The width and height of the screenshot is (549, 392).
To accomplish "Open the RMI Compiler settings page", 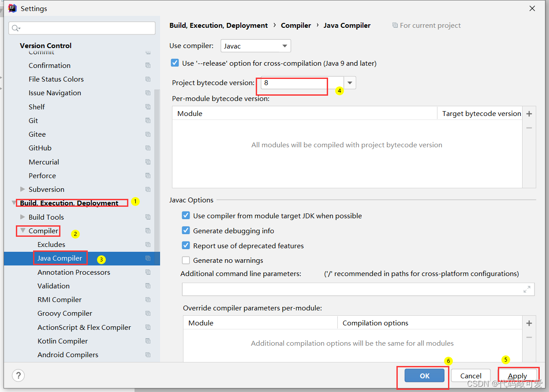I will pos(60,299).
